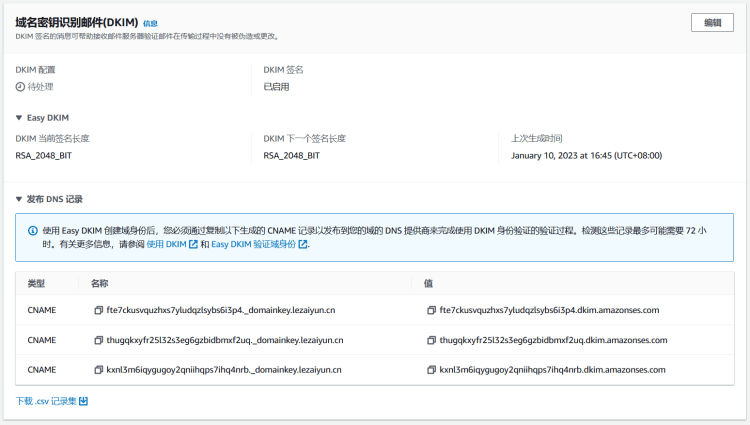
Task: Click the 编辑 button
Action: coord(712,23)
